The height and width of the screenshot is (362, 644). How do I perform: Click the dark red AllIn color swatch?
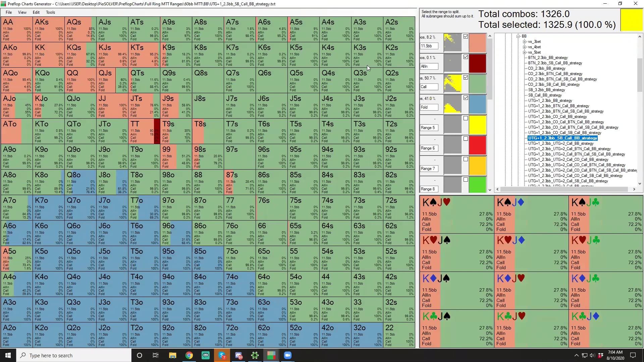477,63
